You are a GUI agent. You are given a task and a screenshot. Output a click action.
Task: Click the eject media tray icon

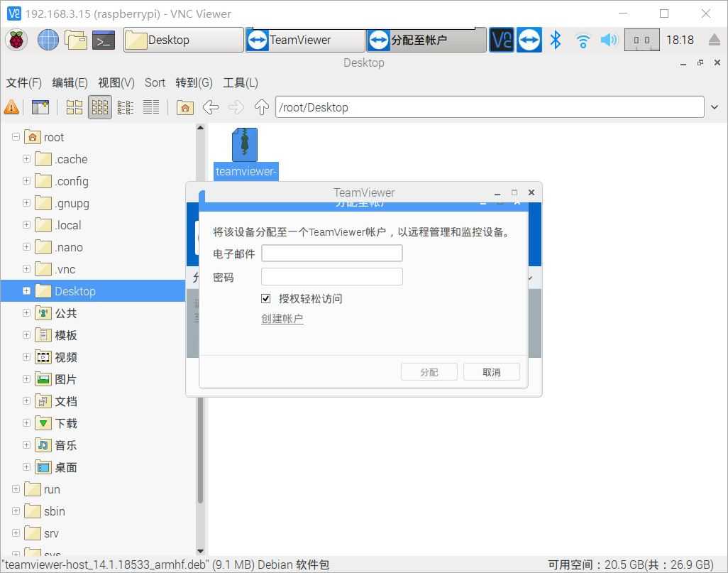pos(715,40)
